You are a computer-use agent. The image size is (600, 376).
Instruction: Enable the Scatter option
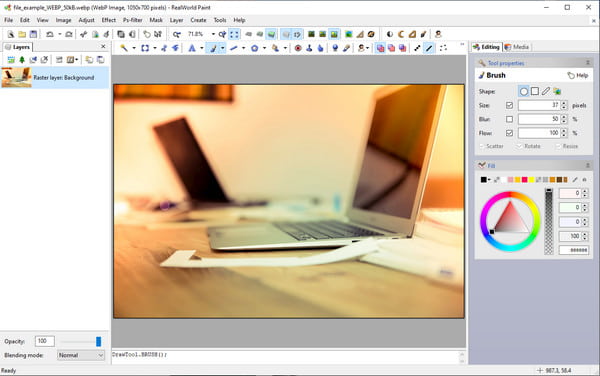click(492, 146)
